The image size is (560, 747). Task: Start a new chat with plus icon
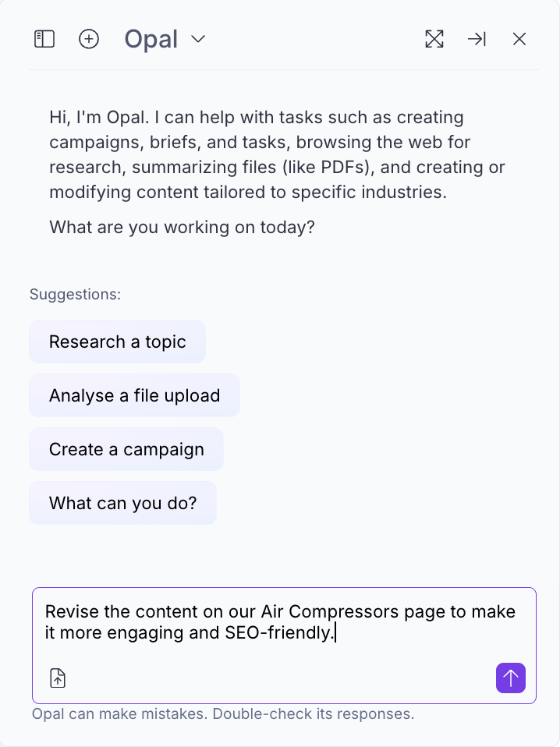(x=89, y=39)
